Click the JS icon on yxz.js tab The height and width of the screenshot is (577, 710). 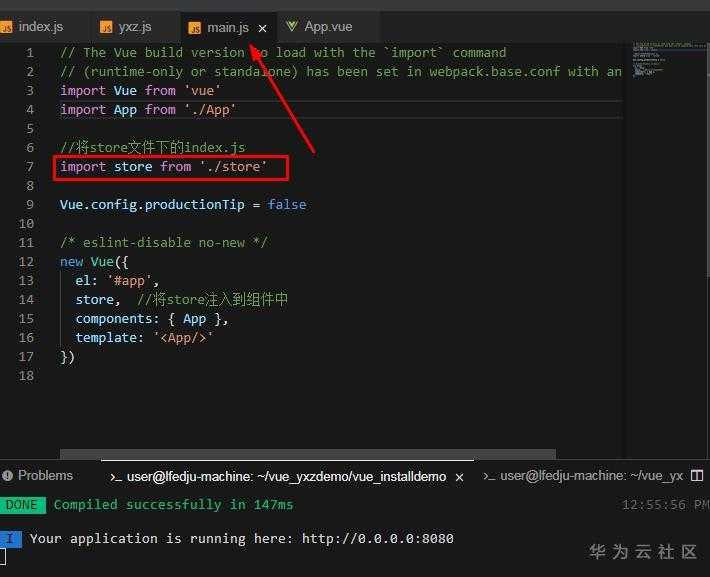(106, 28)
